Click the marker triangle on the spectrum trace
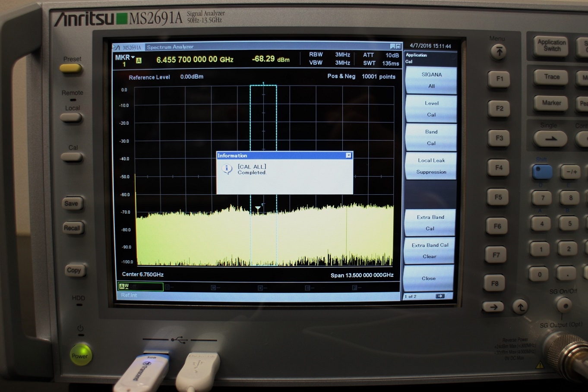588x392 pixels. pyautogui.click(x=258, y=209)
